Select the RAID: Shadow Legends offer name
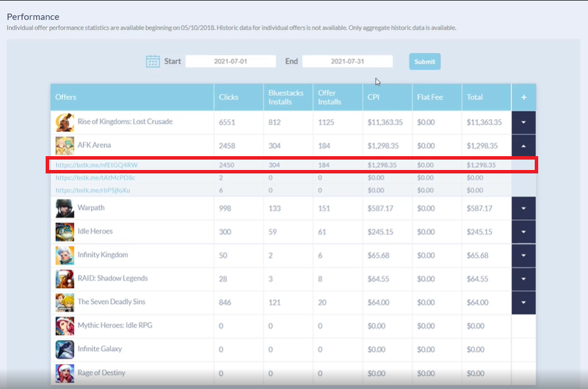This screenshot has height=389, width=588. (x=113, y=278)
